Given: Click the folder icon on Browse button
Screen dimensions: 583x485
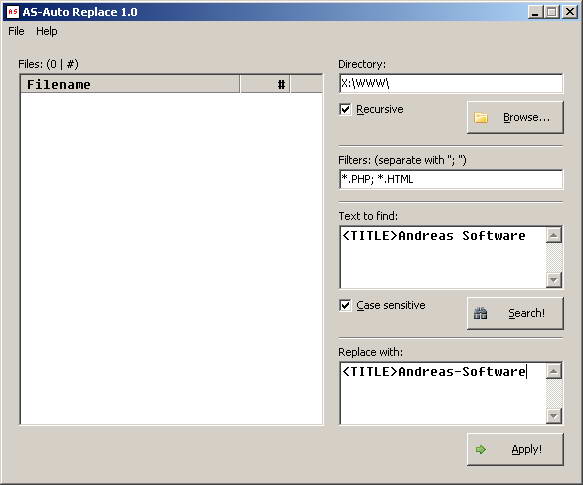Looking at the screenshot, I should (x=481, y=118).
